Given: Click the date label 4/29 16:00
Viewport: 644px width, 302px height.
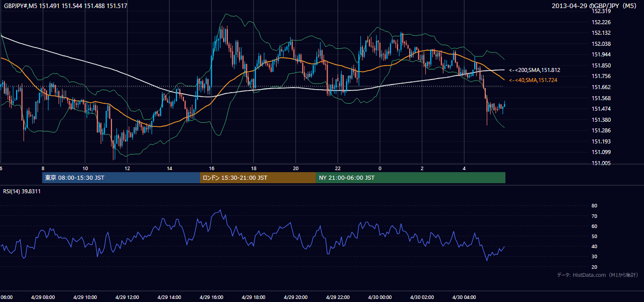Looking at the screenshot, I should coord(211,297).
